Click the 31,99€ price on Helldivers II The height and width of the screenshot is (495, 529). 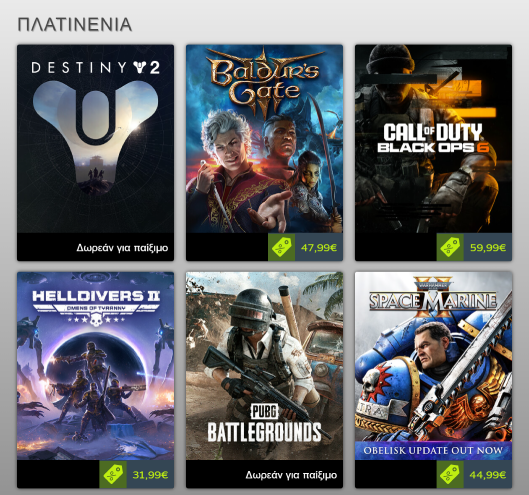pyautogui.click(x=150, y=475)
